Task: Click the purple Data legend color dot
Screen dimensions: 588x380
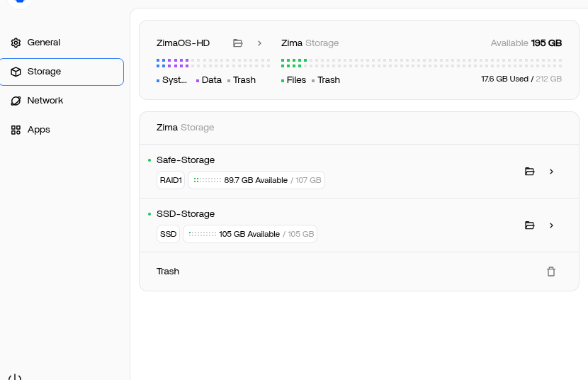Action: tap(198, 81)
